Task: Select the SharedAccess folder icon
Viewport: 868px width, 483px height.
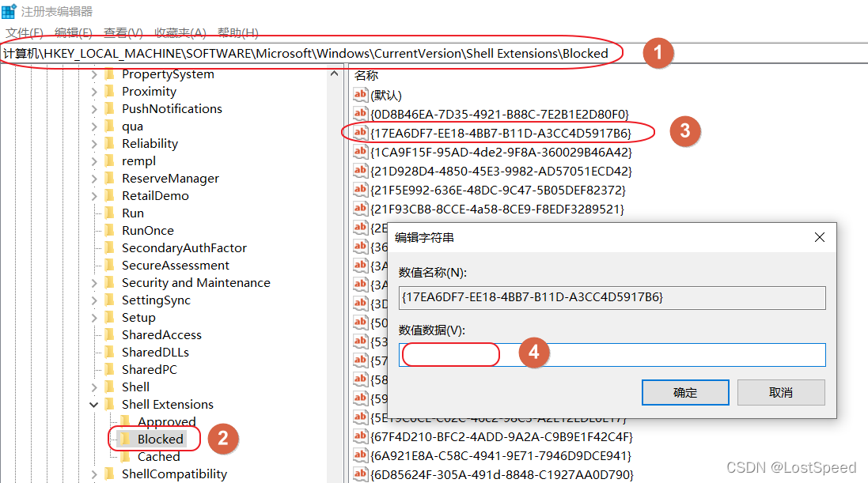Action: (x=110, y=334)
